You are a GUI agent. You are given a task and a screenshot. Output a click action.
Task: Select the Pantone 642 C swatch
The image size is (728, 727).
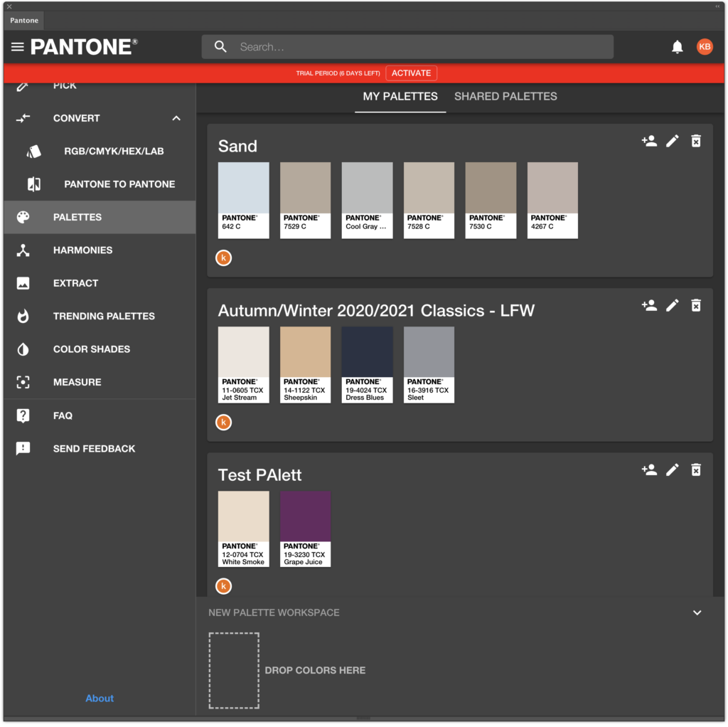(x=243, y=200)
